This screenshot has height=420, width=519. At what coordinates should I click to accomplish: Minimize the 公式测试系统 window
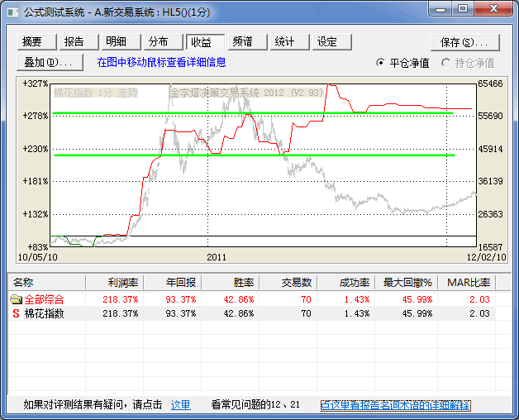pos(440,9)
